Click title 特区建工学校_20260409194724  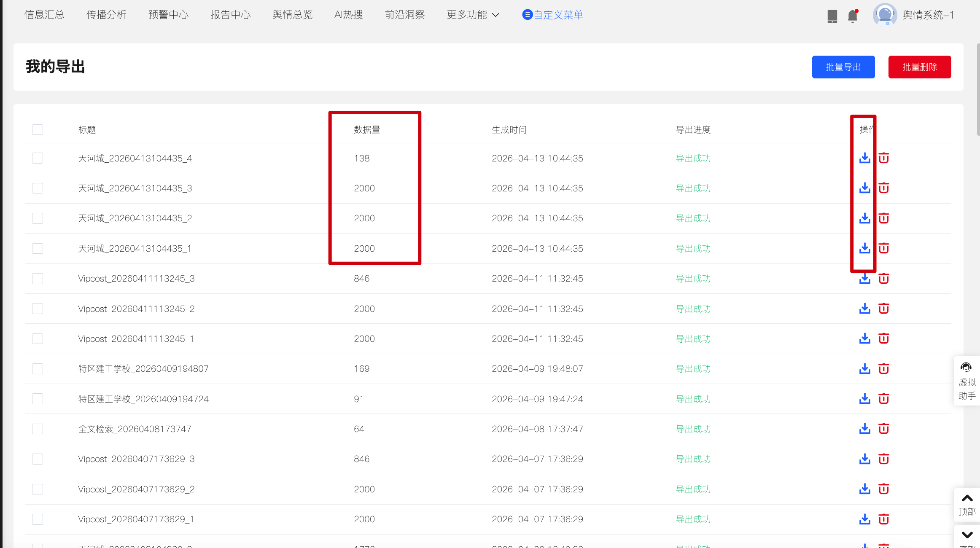tap(143, 399)
